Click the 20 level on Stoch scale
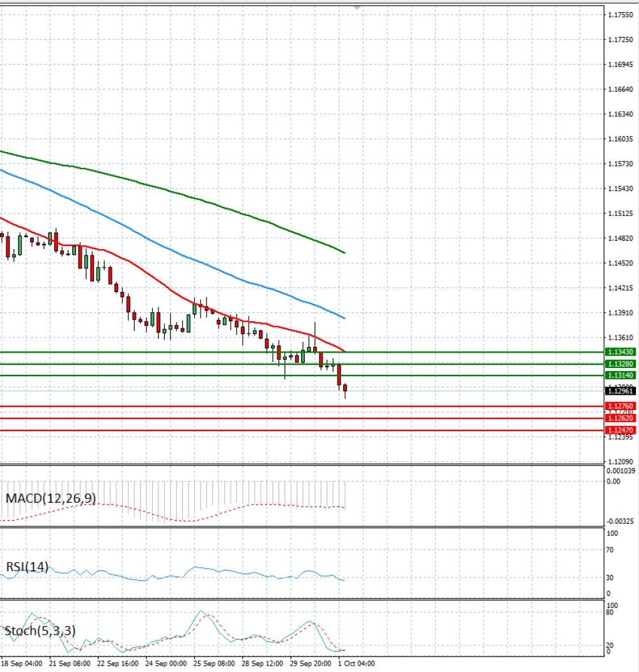This screenshot has height=672, width=639. tap(610, 645)
